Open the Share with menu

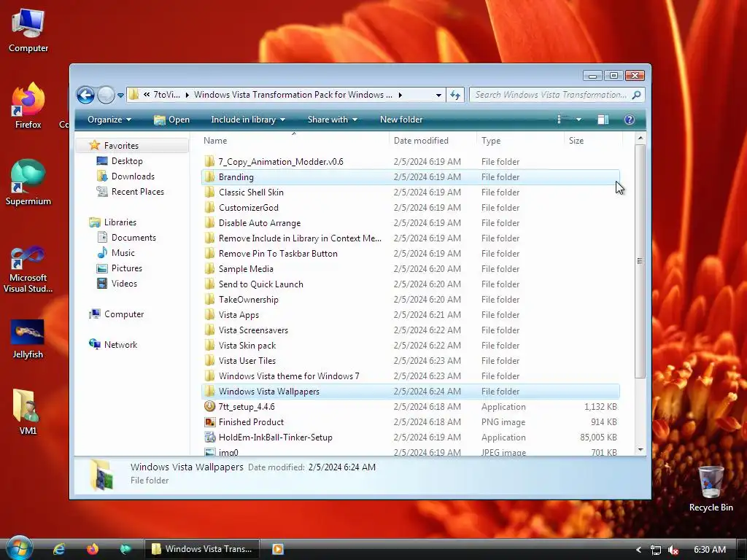click(x=332, y=120)
